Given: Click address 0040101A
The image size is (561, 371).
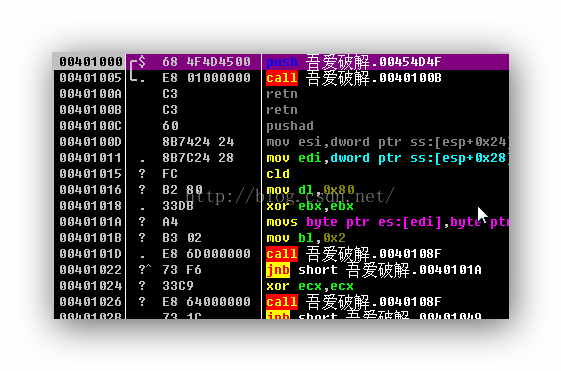Looking at the screenshot, I should coord(91,222).
